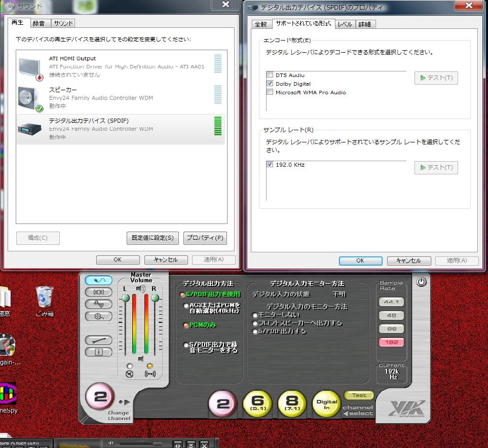Screen dimensions: 488x448
Task: Open the 詳細 properties tab
Action: click(365, 24)
